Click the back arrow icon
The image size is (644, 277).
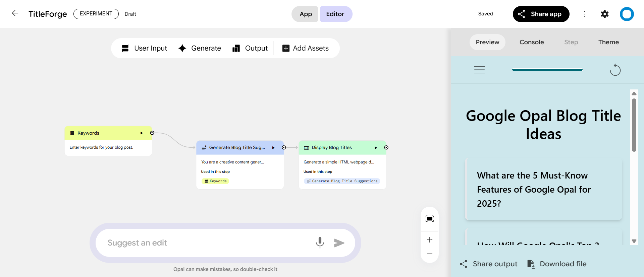point(15,13)
